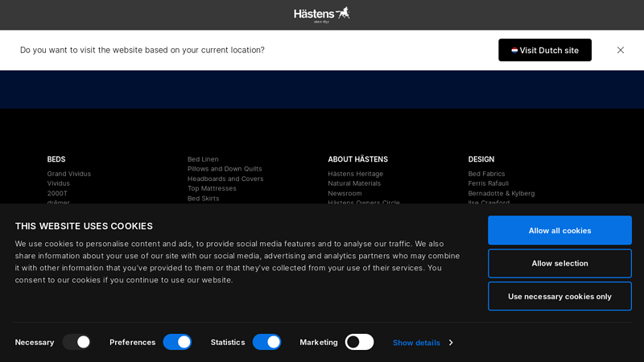Image resolution: width=644 pixels, height=362 pixels.
Task: Open the Show details link
Action: coord(416,343)
